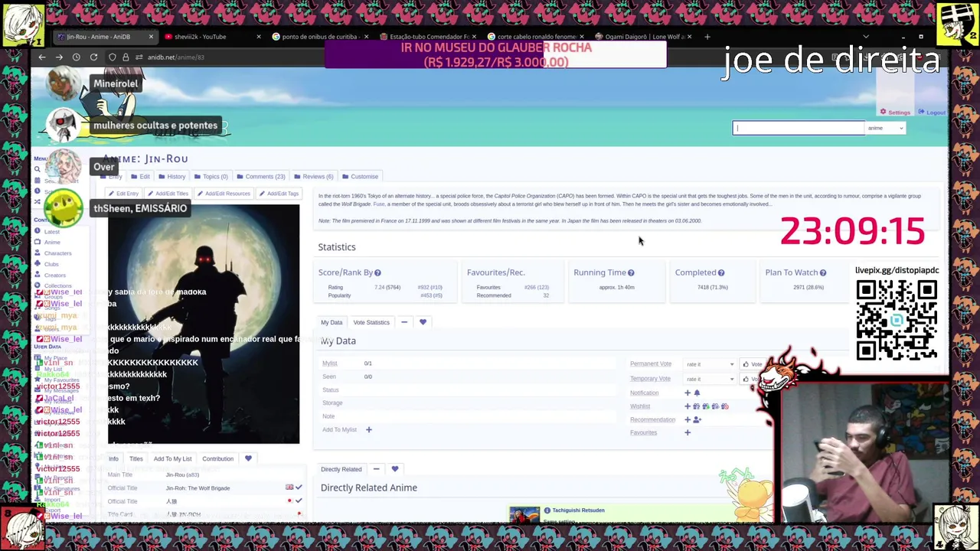980x551 pixels.
Task: Go back with the browser back arrow
Action: click(42, 57)
